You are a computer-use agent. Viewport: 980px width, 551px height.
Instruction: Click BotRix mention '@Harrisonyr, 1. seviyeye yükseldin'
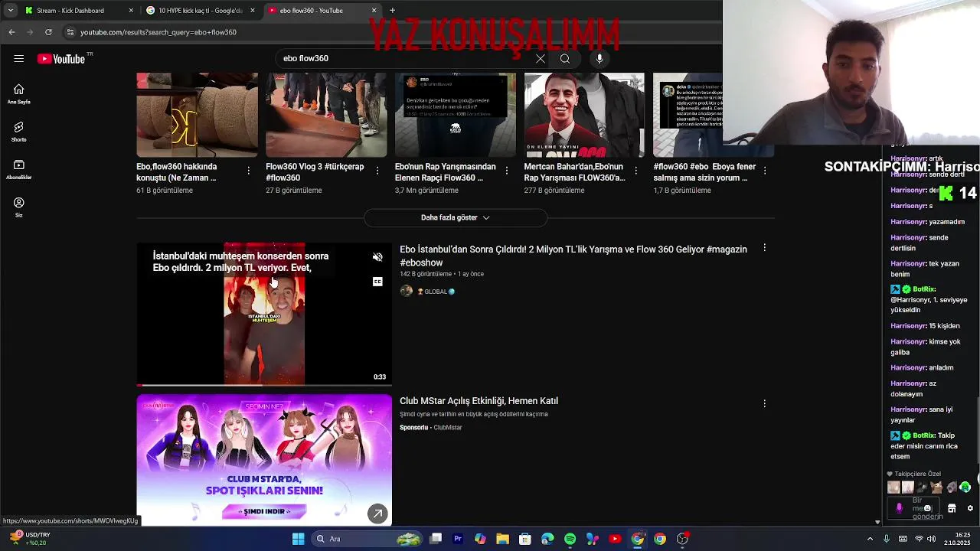[929, 305]
